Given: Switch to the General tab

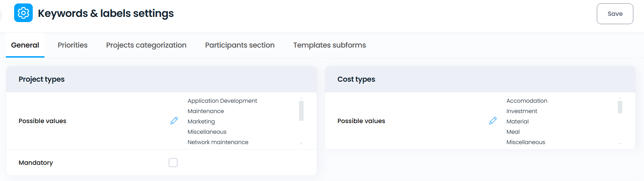Looking at the screenshot, I should tap(25, 45).
